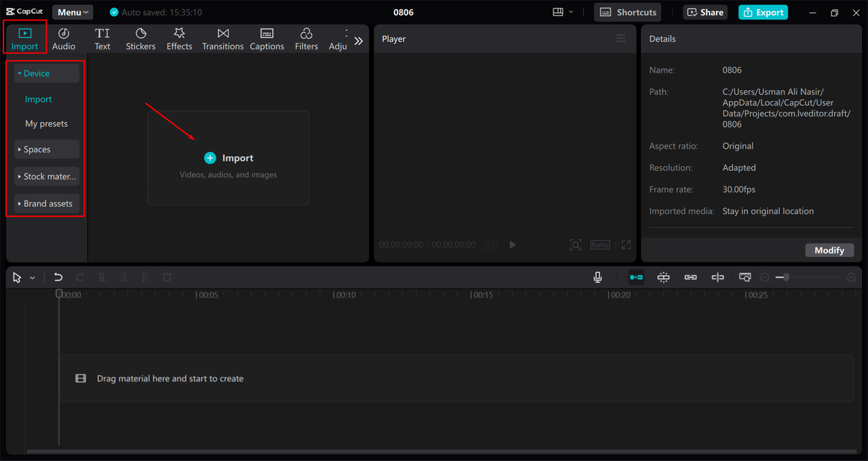Choose the Select cursor tool
This screenshot has width=868, height=461.
[x=17, y=277]
